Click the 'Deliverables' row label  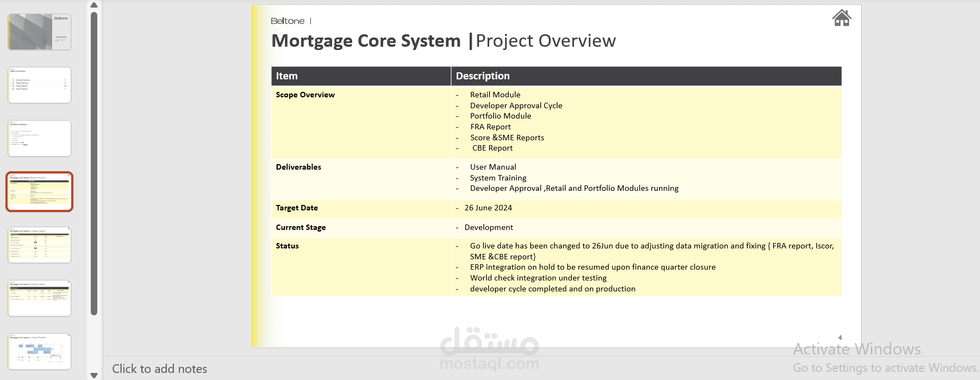298,167
